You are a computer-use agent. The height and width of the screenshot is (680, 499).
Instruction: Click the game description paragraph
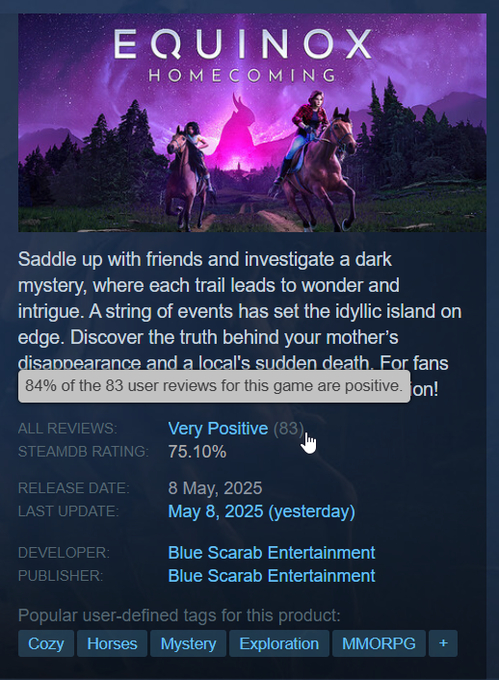click(240, 324)
